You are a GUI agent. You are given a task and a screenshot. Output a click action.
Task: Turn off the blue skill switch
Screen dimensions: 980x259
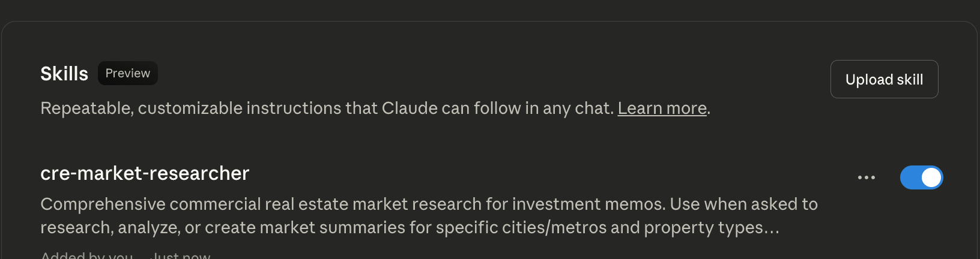921,177
